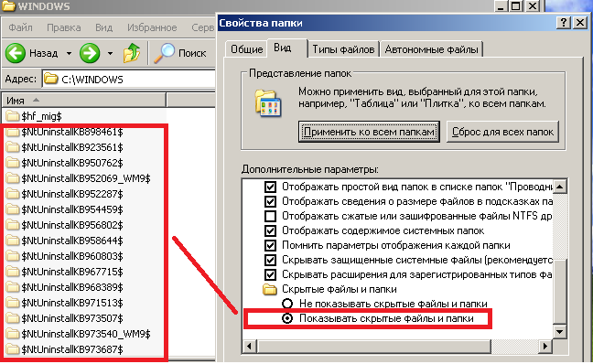Open the Forward button history dropdown arrow
The image size is (593, 364).
click(x=110, y=53)
